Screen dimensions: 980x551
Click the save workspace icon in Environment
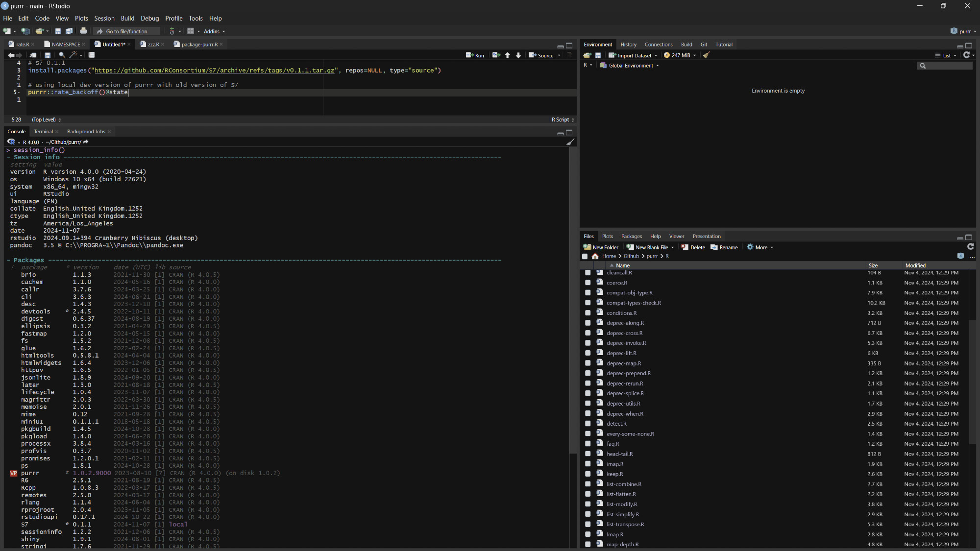pos(598,55)
